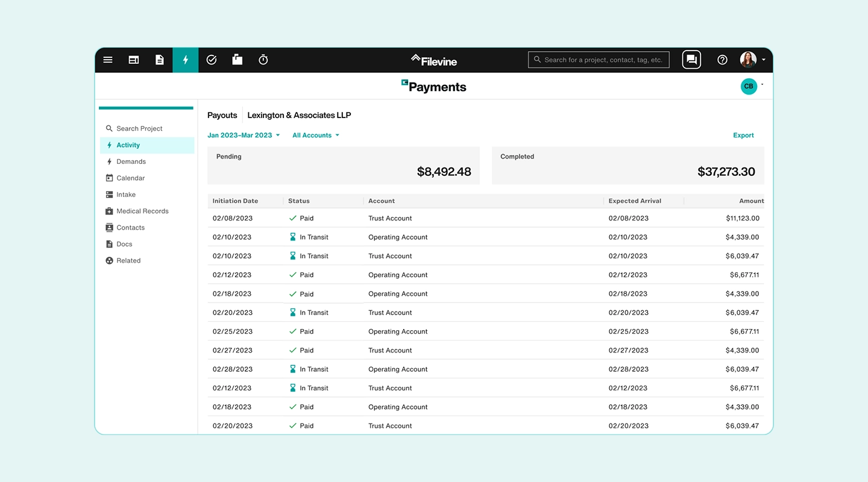Sort by Account column header
This screenshot has width=868, height=482.
tap(382, 201)
